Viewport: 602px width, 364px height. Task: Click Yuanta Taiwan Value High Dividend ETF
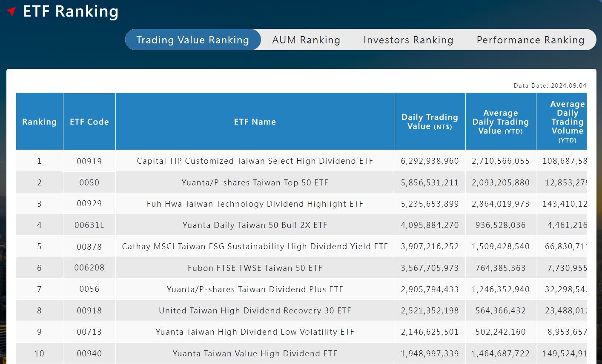tap(255, 354)
